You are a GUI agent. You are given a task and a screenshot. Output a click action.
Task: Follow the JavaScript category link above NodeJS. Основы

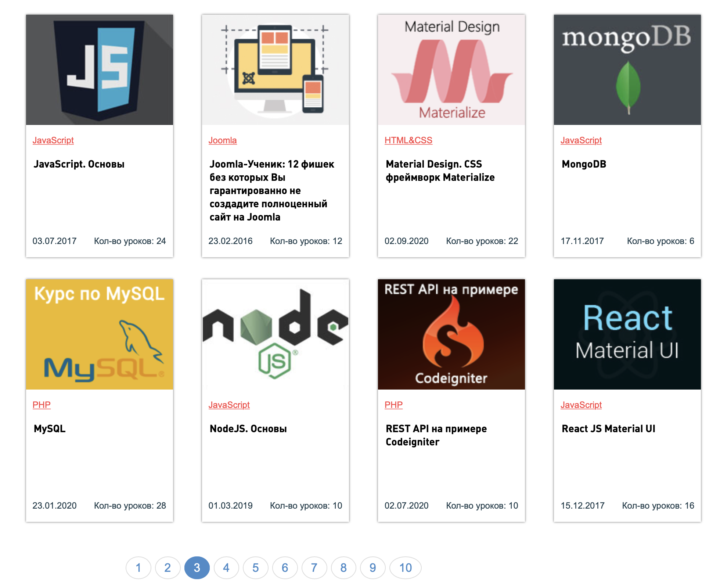pos(229,405)
